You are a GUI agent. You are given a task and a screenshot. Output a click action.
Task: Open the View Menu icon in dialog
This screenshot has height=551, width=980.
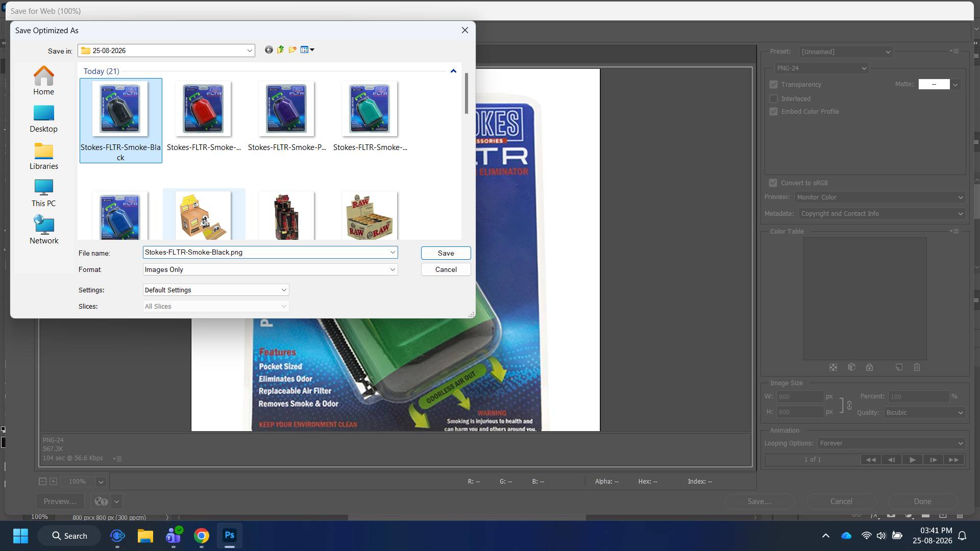[307, 50]
